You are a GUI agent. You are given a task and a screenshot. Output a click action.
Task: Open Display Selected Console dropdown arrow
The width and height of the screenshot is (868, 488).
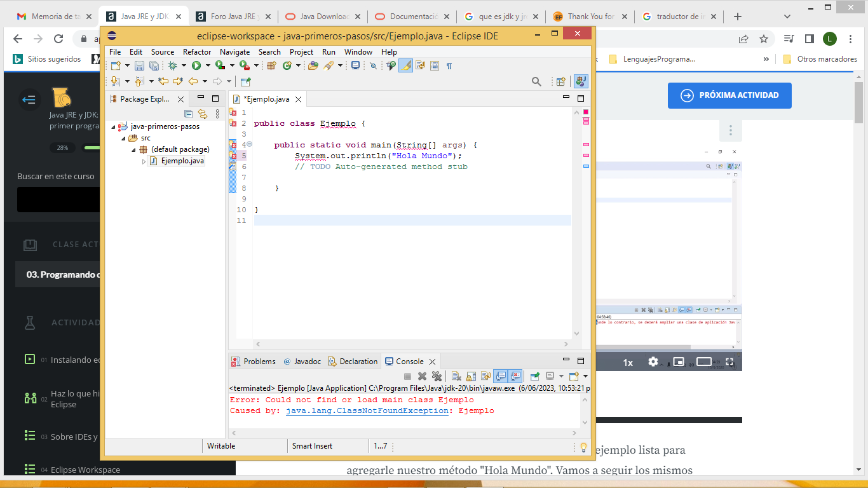(x=561, y=376)
